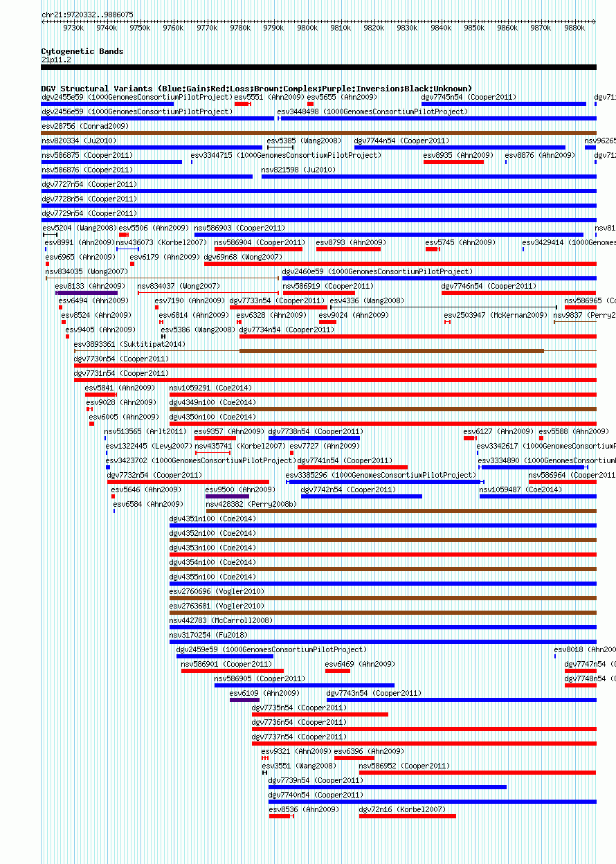616x864 pixels.
Task: Open the nsv3170254 (Fu2018) variant label
Action: coord(208,635)
